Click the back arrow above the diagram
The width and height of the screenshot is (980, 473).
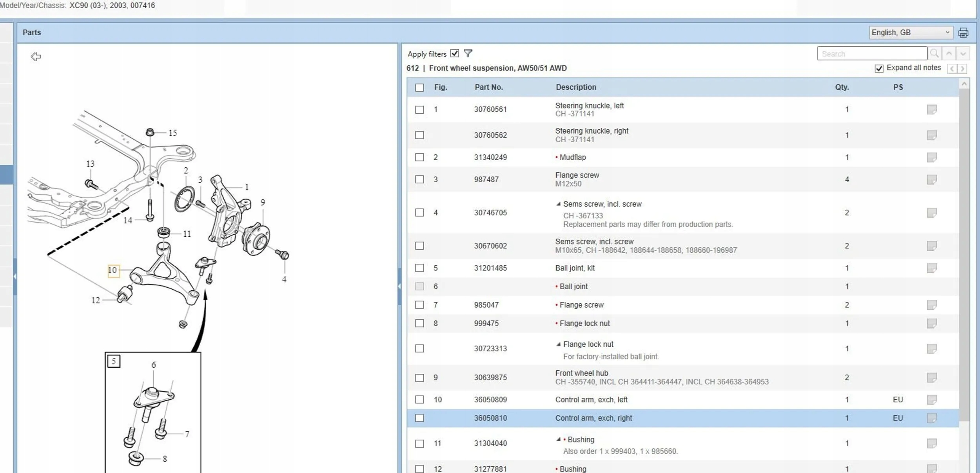pyautogui.click(x=36, y=56)
